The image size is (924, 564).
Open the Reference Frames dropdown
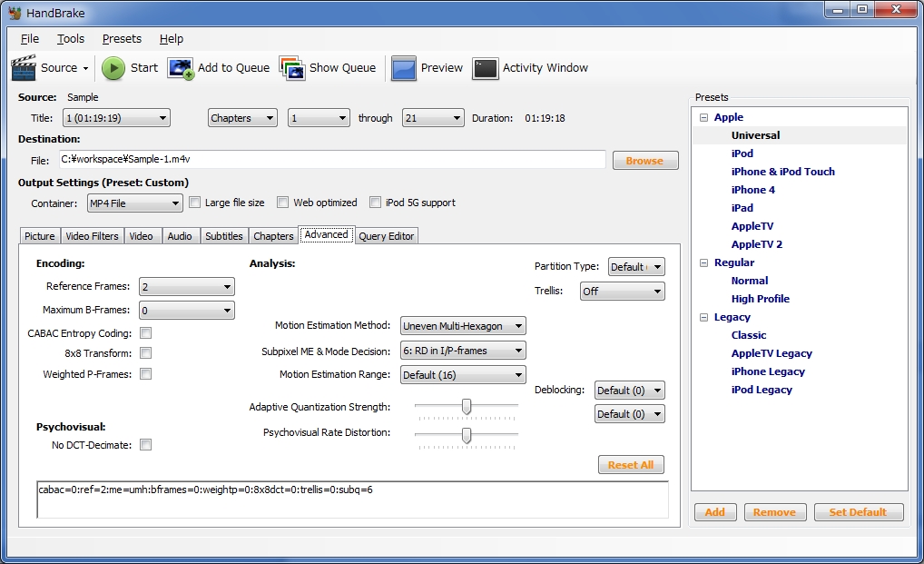pyautogui.click(x=187, y=287)
